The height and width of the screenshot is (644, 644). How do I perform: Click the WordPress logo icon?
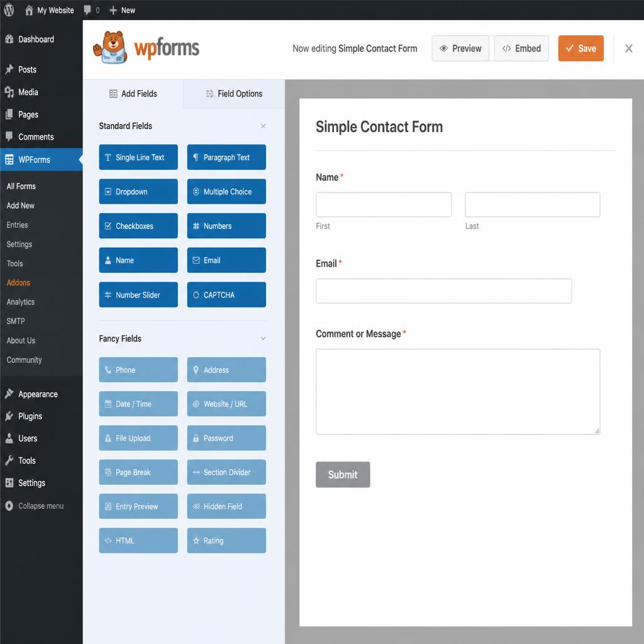click(9, 10)
